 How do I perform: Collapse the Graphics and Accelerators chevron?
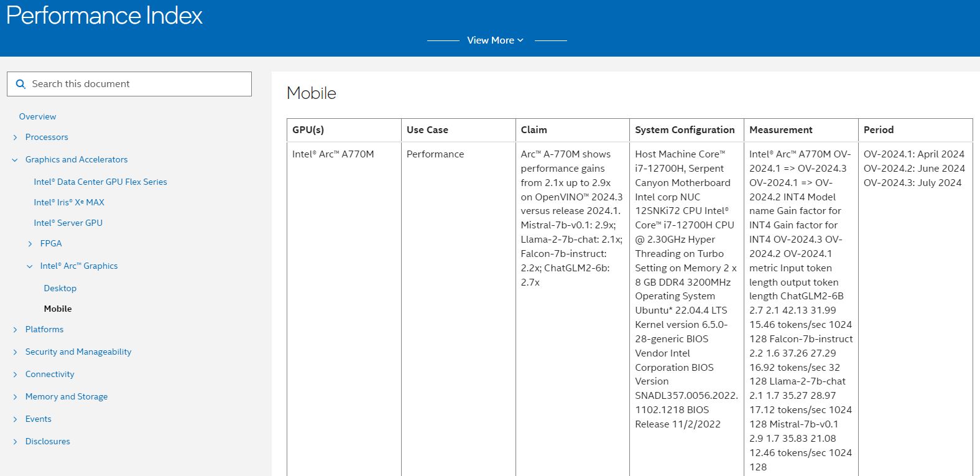pyautogui.click(x=15, y=160)
